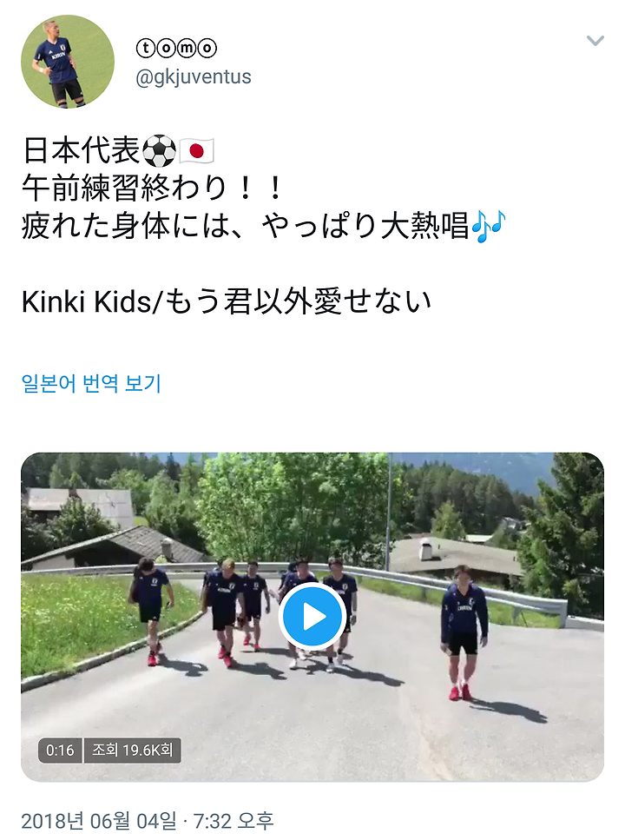
Task: View the Japanese translation link
Action: coord(91,383)
